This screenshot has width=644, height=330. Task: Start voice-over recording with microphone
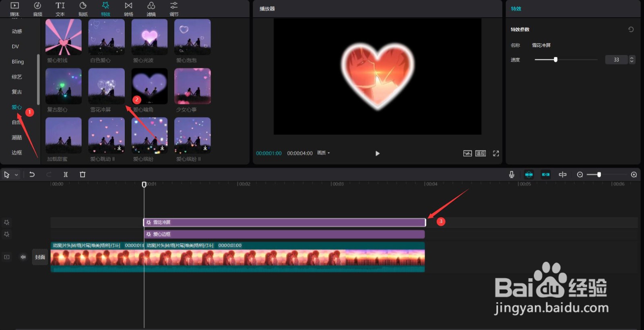[512, 174]
